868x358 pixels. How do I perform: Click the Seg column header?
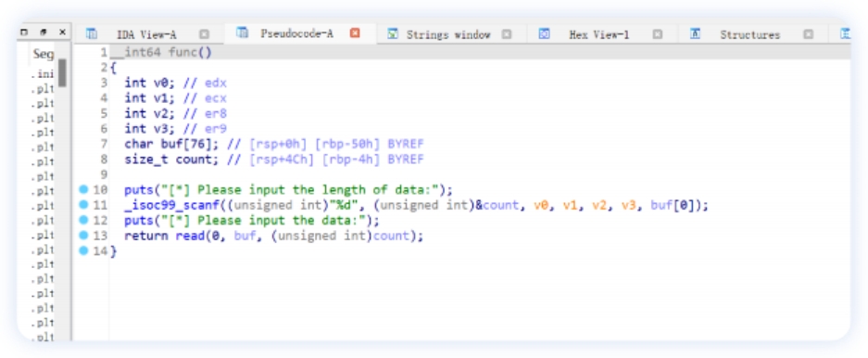click(43, 54)
